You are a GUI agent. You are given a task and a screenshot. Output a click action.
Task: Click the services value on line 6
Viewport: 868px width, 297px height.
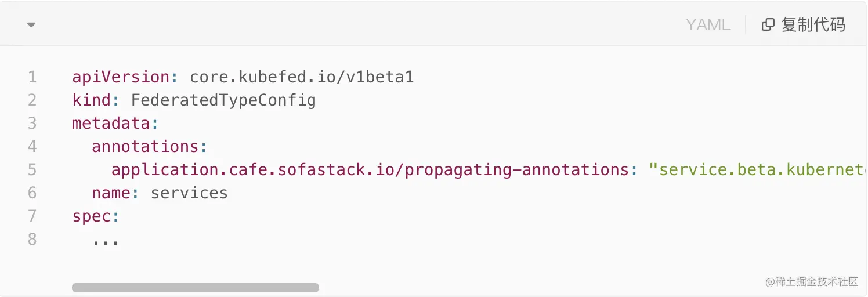[189, 193]
